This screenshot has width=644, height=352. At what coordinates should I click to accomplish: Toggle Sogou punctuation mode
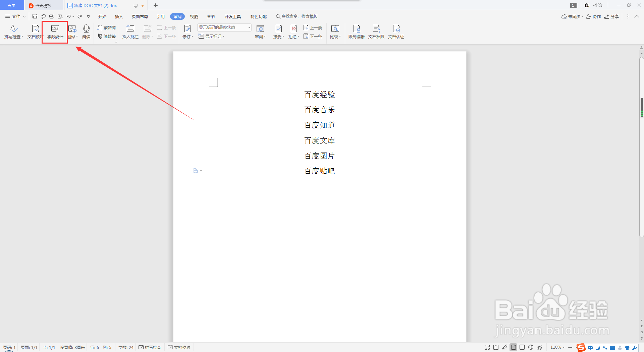click(605, 348)
